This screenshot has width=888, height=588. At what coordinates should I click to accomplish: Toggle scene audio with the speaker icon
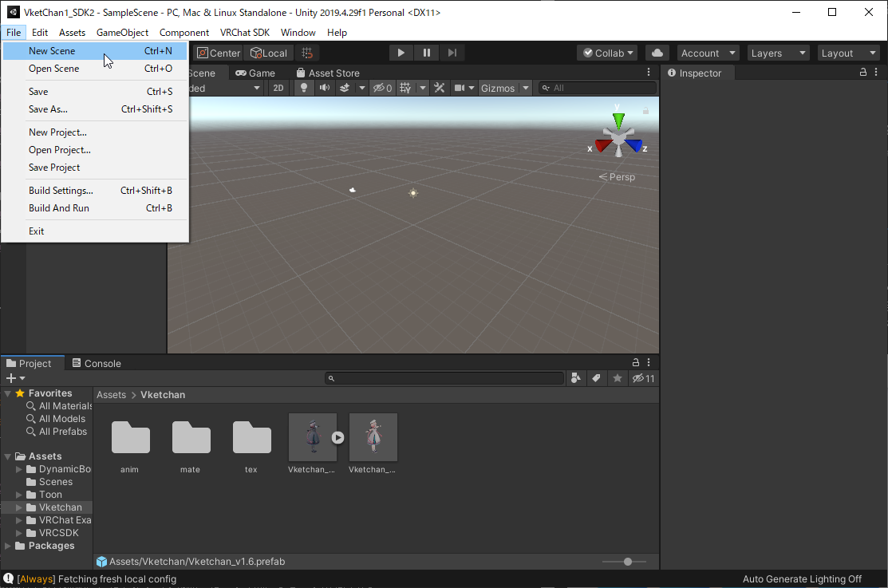[324, 88]
